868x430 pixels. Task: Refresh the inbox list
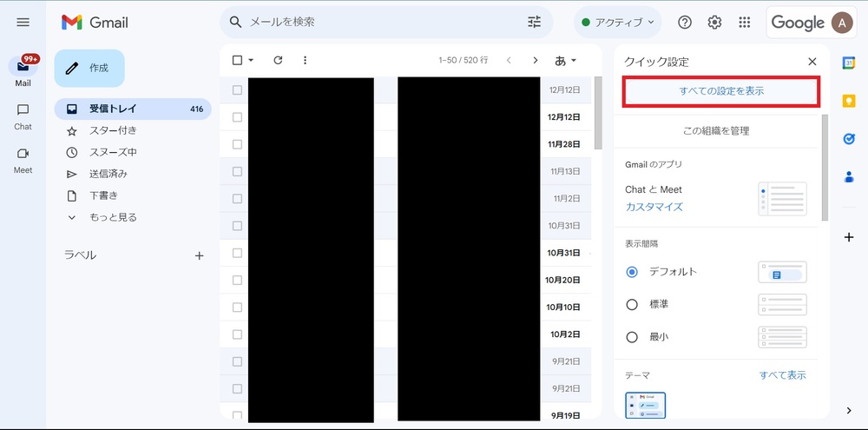(278, 60)
